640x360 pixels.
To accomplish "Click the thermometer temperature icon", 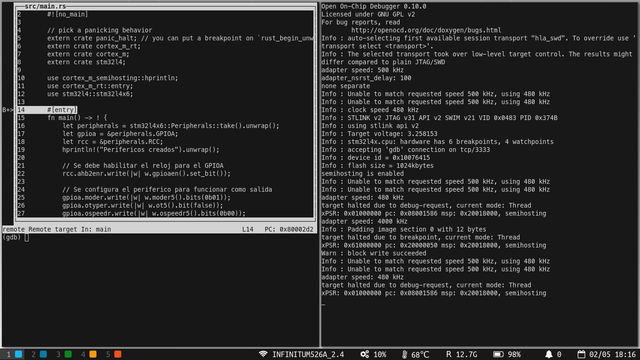I will click(404, 354).
